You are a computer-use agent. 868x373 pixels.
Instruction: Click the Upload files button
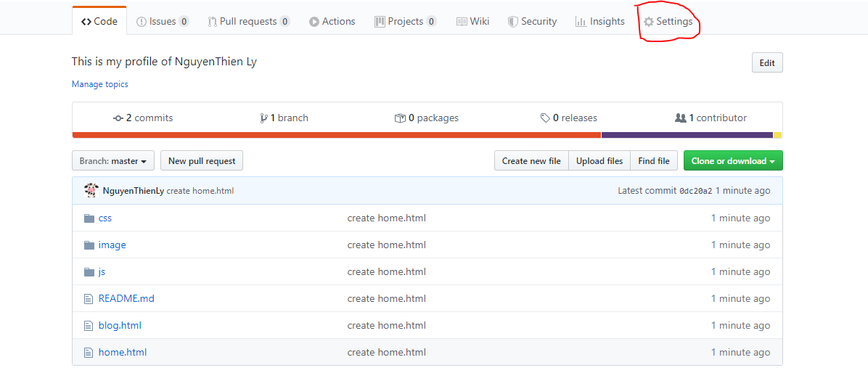pyautogui.click(x=599, y=160)
